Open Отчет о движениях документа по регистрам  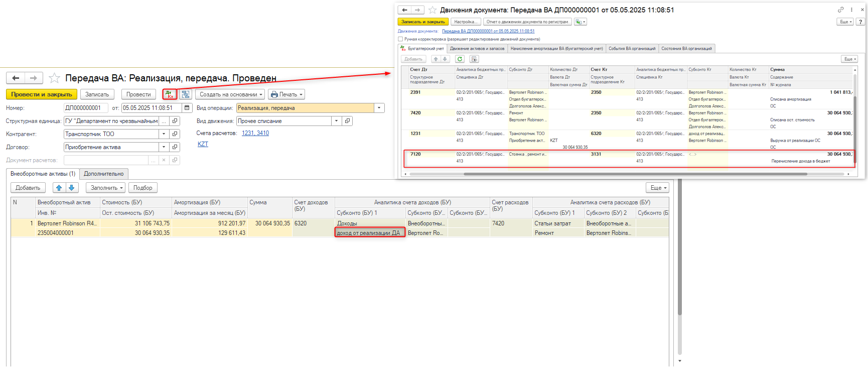pos(527,22)
